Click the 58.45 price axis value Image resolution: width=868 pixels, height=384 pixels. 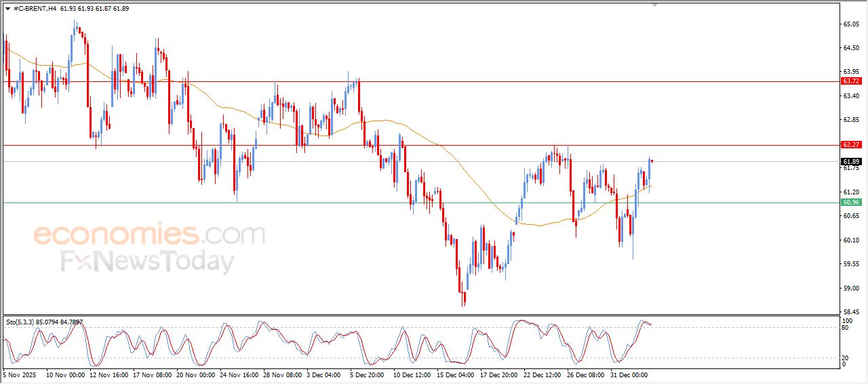[x=851, y=312]
